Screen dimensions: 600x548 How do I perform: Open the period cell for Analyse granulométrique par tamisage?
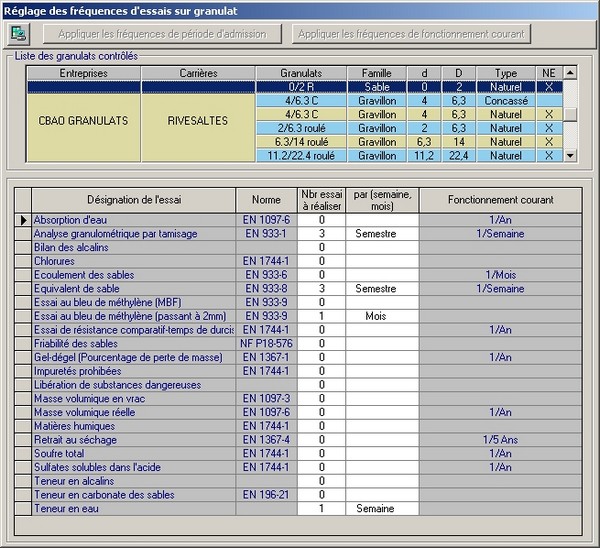381,233
